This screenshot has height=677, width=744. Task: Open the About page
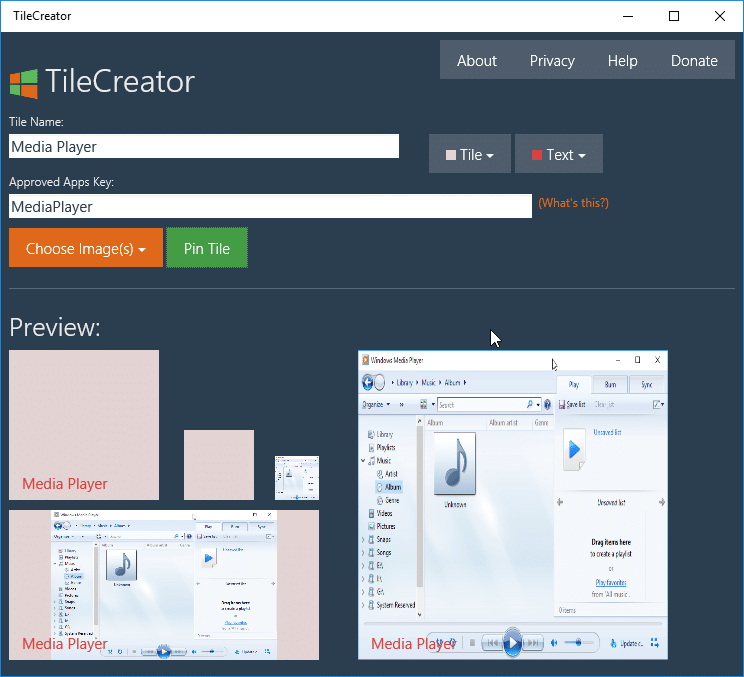click(476, 60)
